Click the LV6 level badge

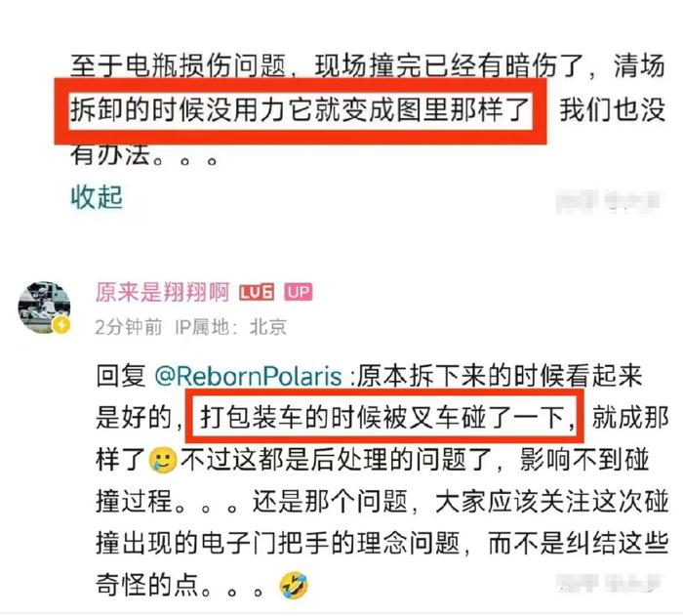(257, 292)
